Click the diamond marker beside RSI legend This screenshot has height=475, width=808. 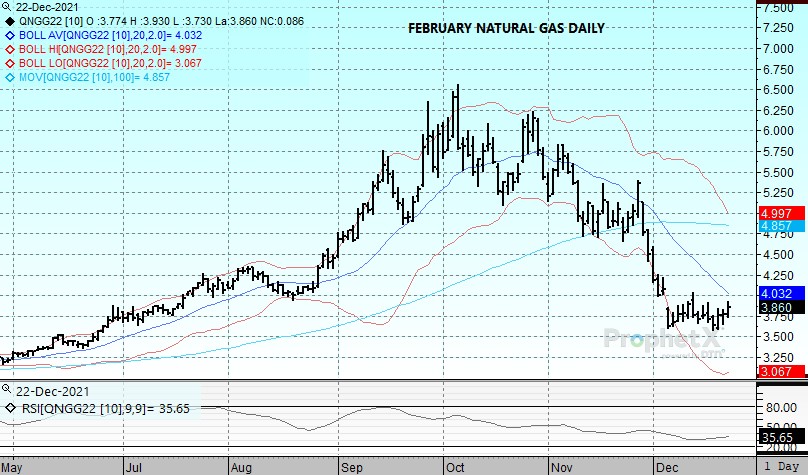click(x=10, y=407)
